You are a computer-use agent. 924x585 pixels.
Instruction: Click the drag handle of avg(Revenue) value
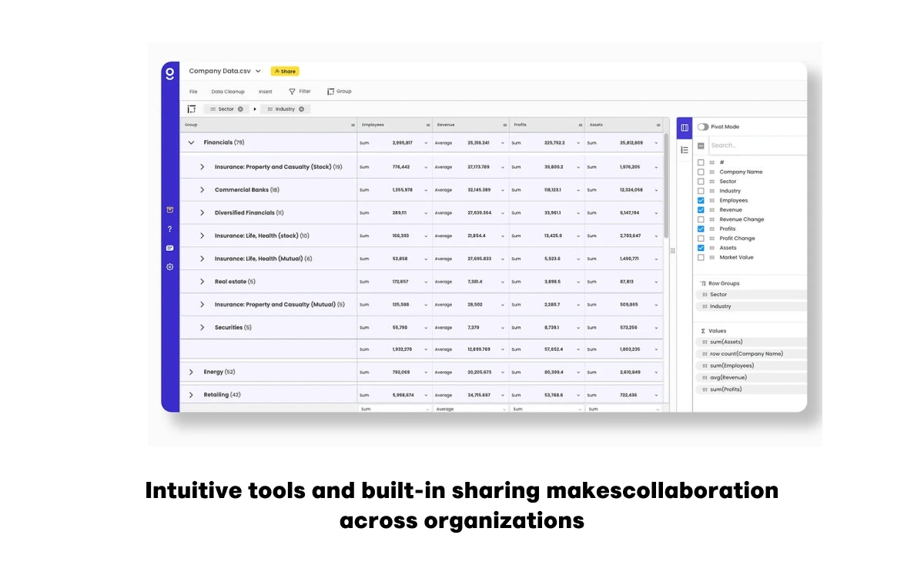coord(704,378)
